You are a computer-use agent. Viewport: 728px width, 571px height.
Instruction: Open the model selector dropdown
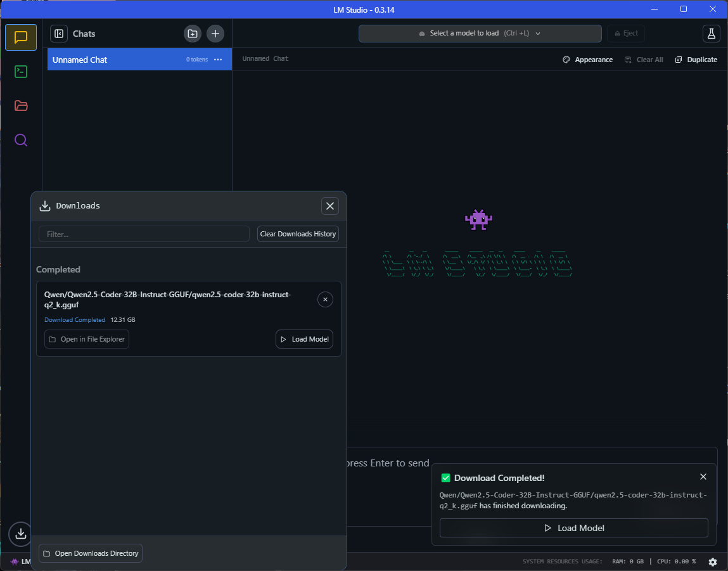(x=480, y=34)
